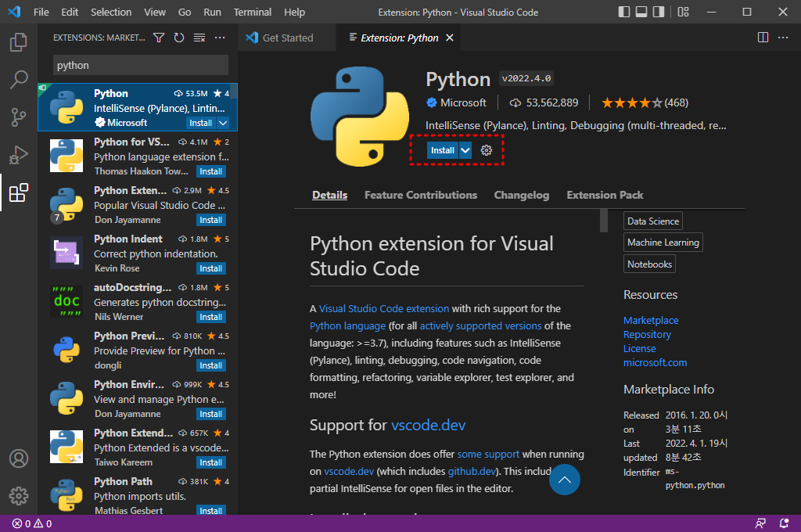Click the extensions search field
Viewport: 801px width, 532px height.
141,66
